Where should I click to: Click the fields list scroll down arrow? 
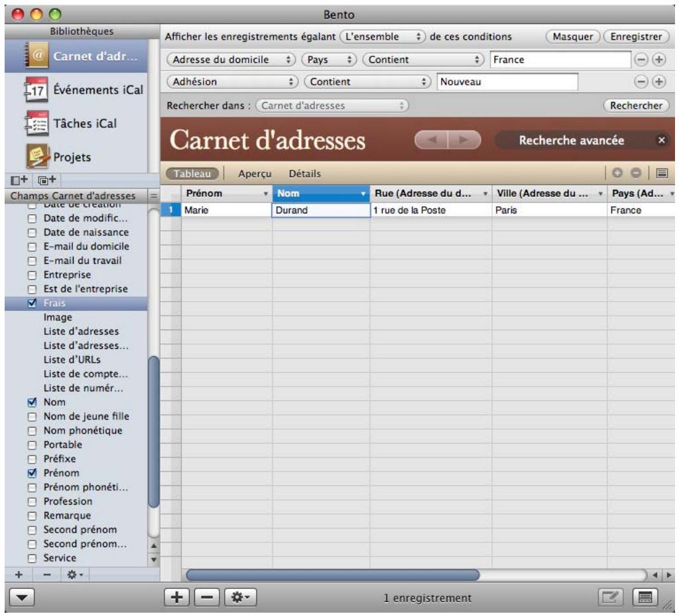(153, 560)
